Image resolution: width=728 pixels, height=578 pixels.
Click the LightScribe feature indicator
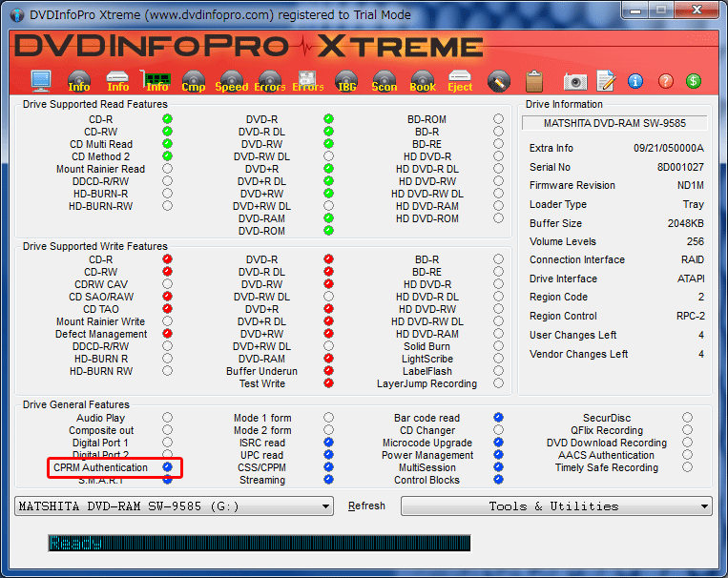(x=498, y=359)
